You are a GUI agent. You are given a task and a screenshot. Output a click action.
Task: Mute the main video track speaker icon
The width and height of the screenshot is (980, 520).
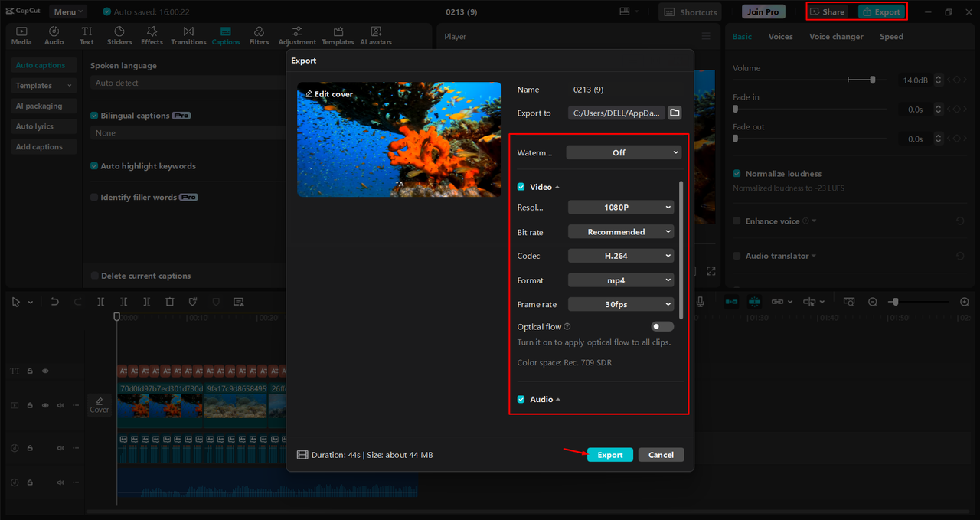(x=60, y=405)
